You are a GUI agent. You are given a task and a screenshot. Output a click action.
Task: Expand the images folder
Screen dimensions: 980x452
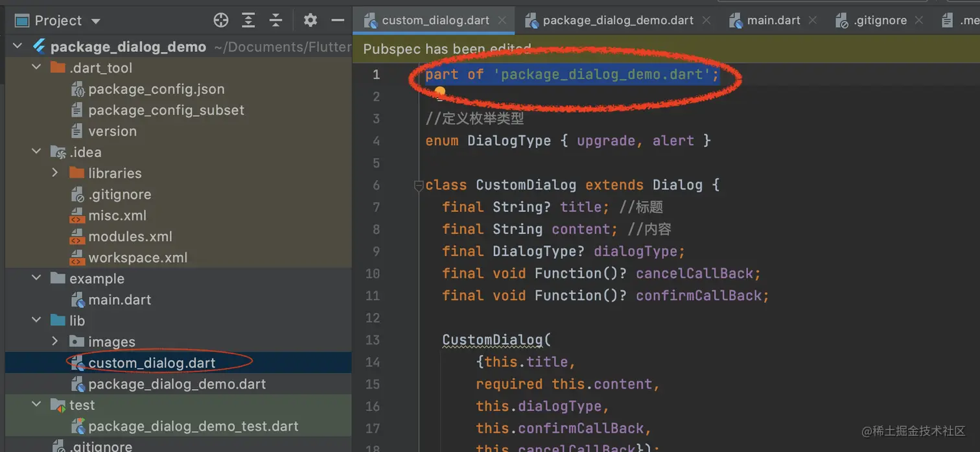[x=55, y=342]
